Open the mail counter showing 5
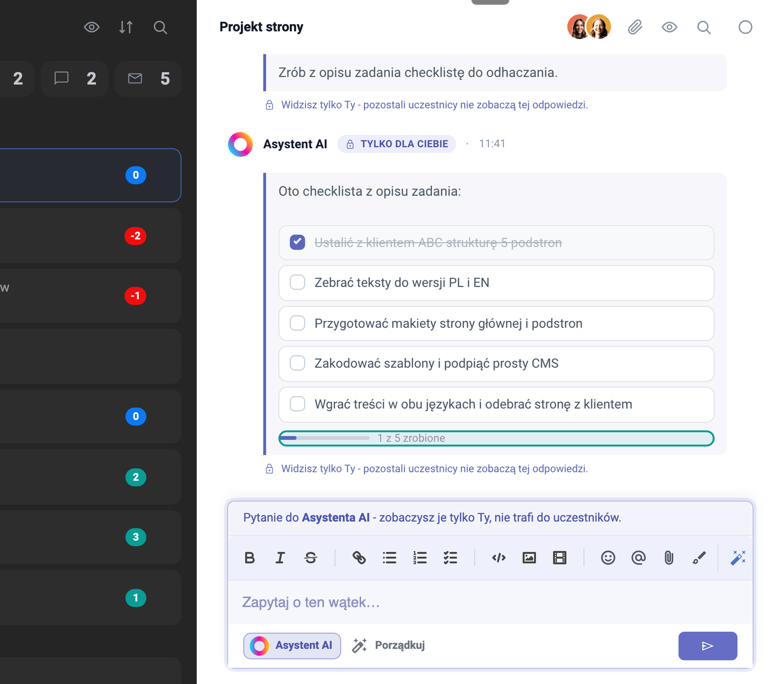 148,79
